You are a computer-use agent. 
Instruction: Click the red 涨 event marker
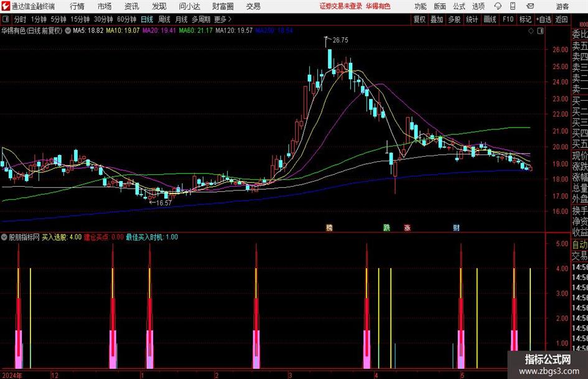408,227
